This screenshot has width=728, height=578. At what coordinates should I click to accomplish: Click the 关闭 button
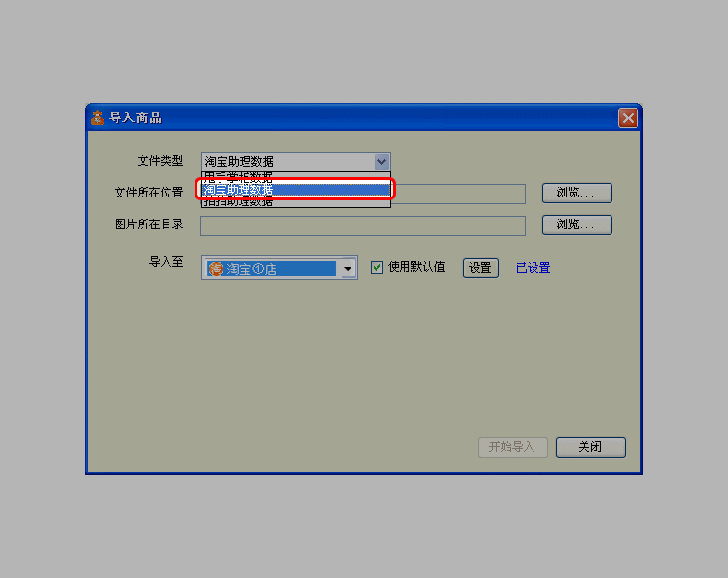click(x=590, y=447)
